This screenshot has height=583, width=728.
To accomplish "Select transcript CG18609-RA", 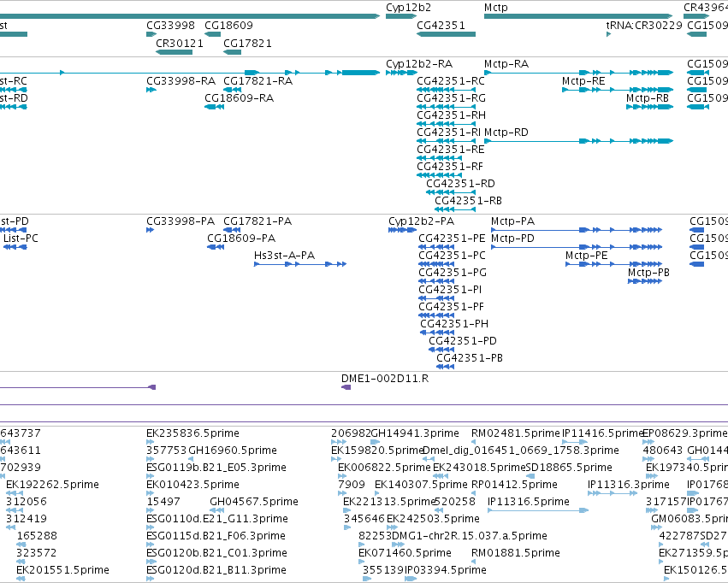I will tap(215, 107).
